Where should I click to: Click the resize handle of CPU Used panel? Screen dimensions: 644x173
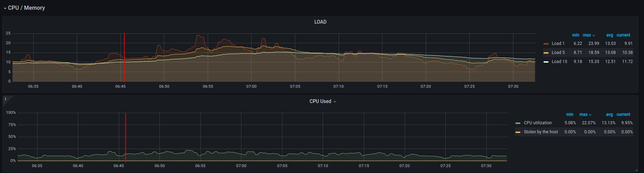pos(636,170)
